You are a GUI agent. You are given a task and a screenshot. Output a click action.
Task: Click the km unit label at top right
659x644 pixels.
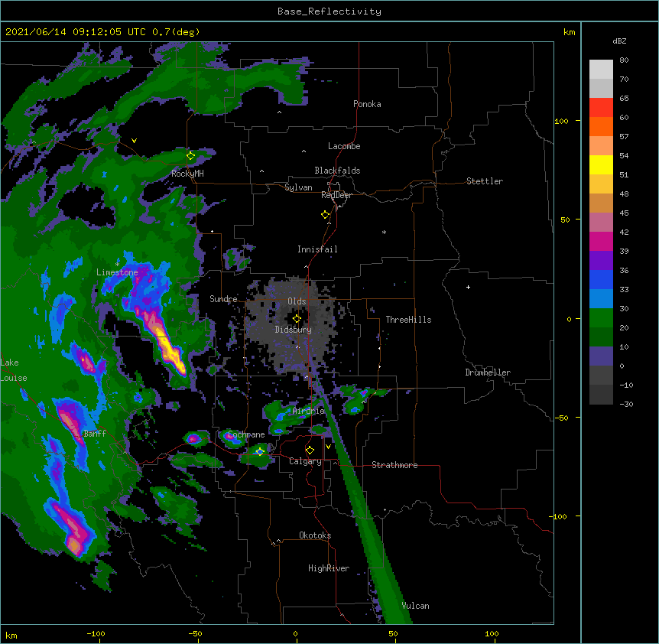point(569,32)
